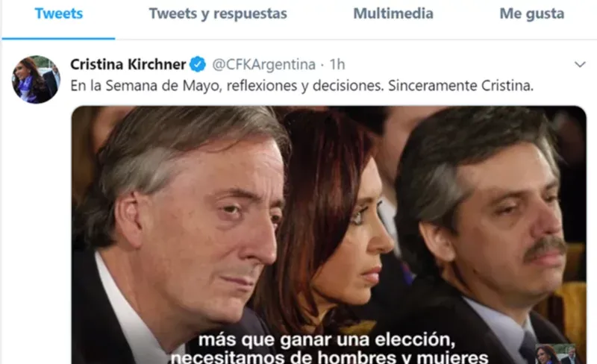Open the round profile avatar beside the tweet
Screen dimensions: 597x364
coord(36,80)
